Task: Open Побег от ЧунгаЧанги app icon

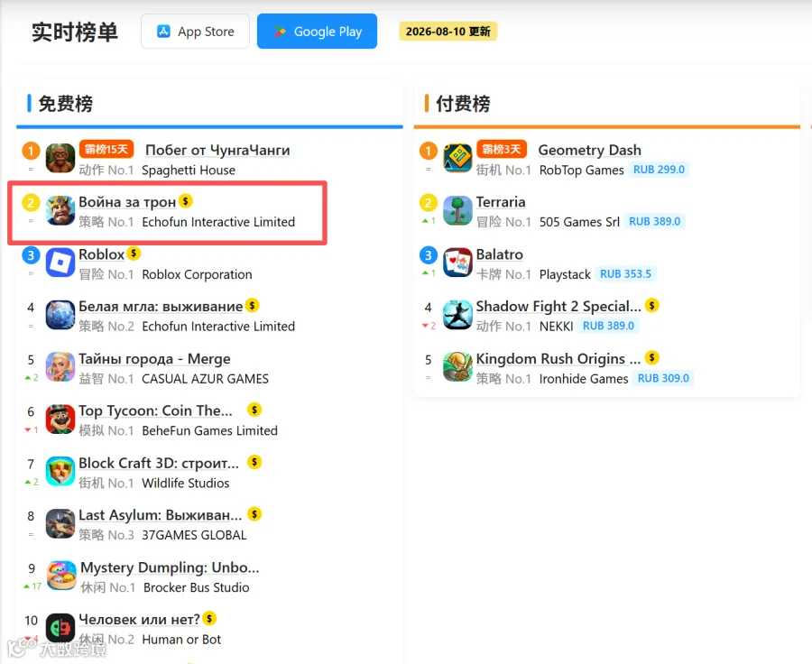Action: pyautogui.click(x=60, y=158)
